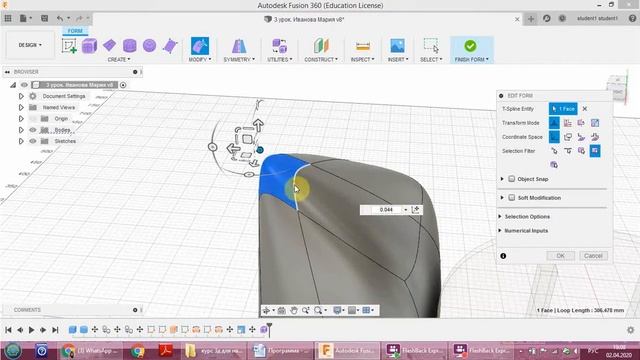
Task: Click the Insert image icon
Action: click(397, 46)
